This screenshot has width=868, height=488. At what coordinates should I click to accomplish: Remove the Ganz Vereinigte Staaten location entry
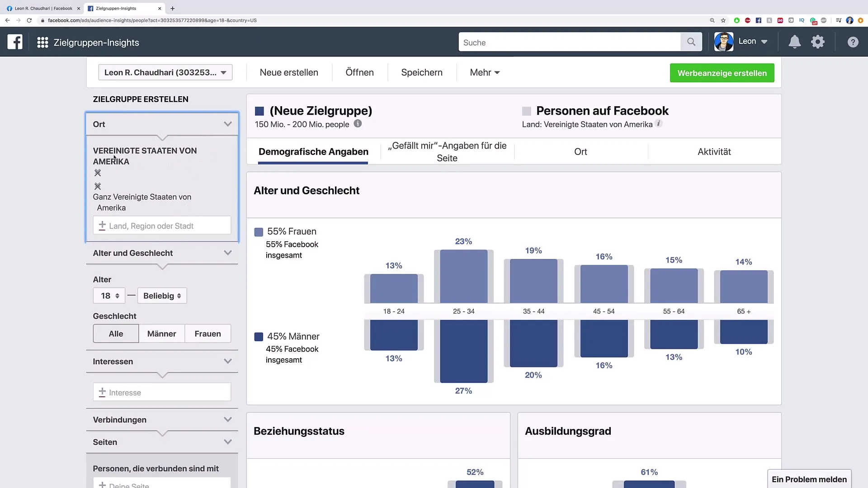(x=98, y=186)
